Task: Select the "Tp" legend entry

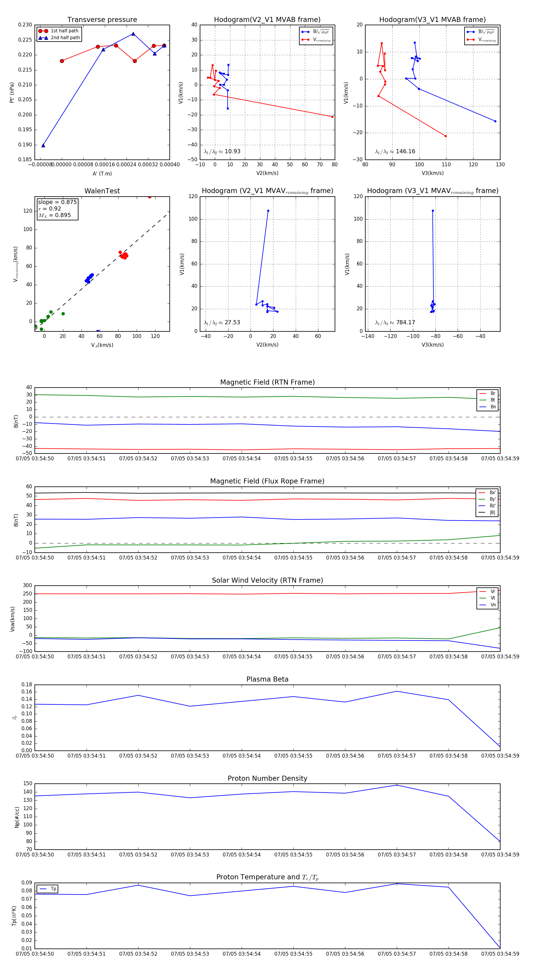Action: point(48,889)
